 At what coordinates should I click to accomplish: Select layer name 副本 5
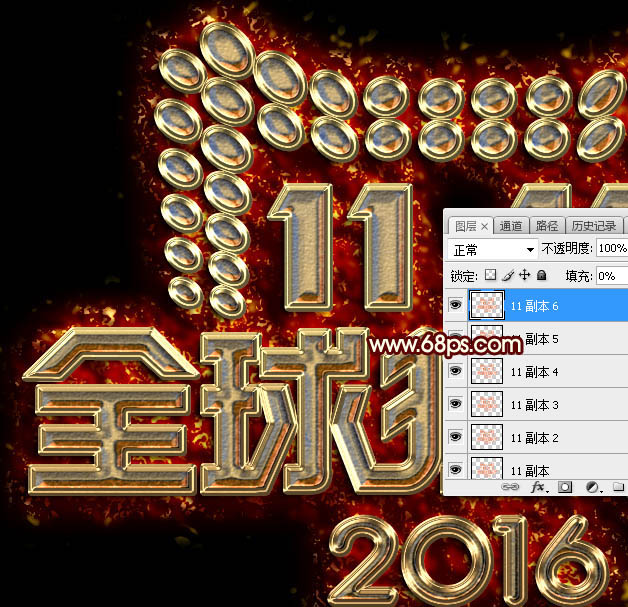(x=542, y=339)
